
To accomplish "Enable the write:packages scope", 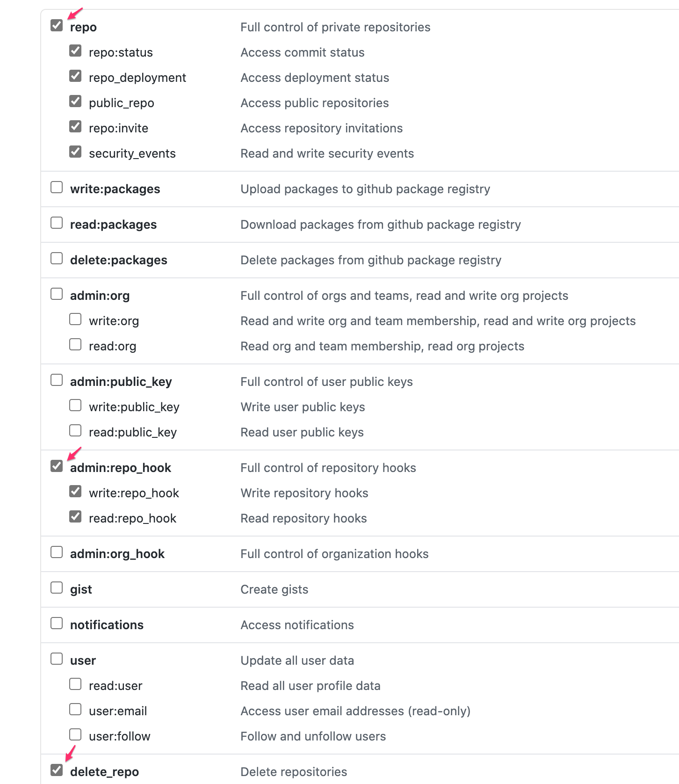I will point(57,187).
